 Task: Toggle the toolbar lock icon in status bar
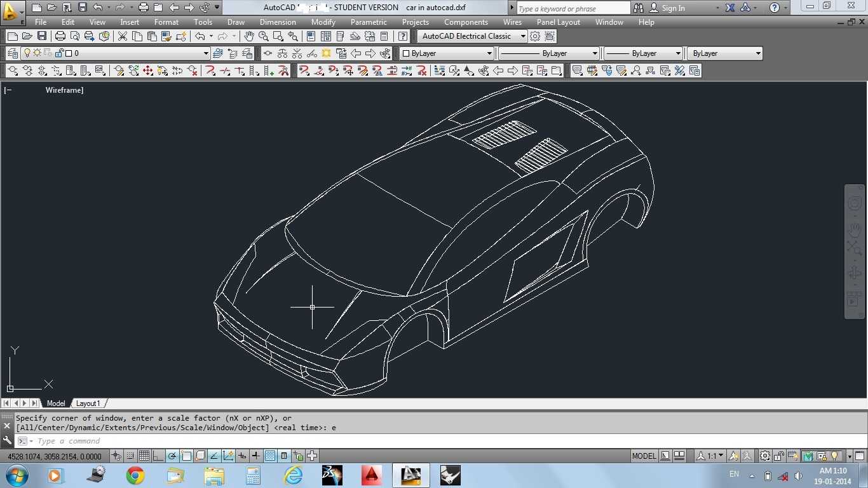click(780, 456)
